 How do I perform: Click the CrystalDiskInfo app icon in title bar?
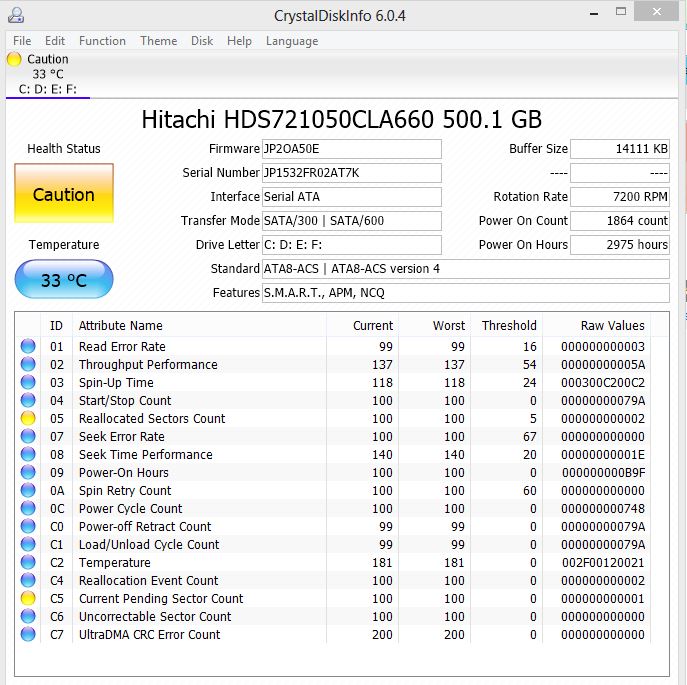tap(17, 16)
